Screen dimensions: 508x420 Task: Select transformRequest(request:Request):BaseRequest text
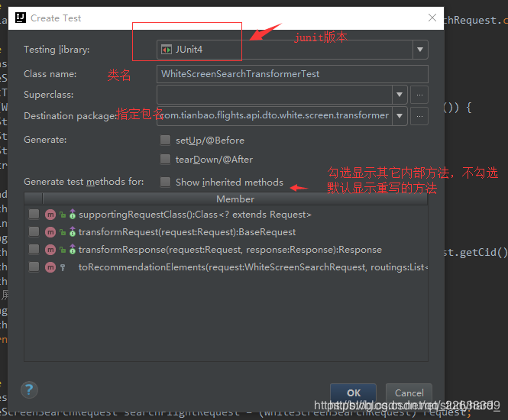click(x=187, y=232)
